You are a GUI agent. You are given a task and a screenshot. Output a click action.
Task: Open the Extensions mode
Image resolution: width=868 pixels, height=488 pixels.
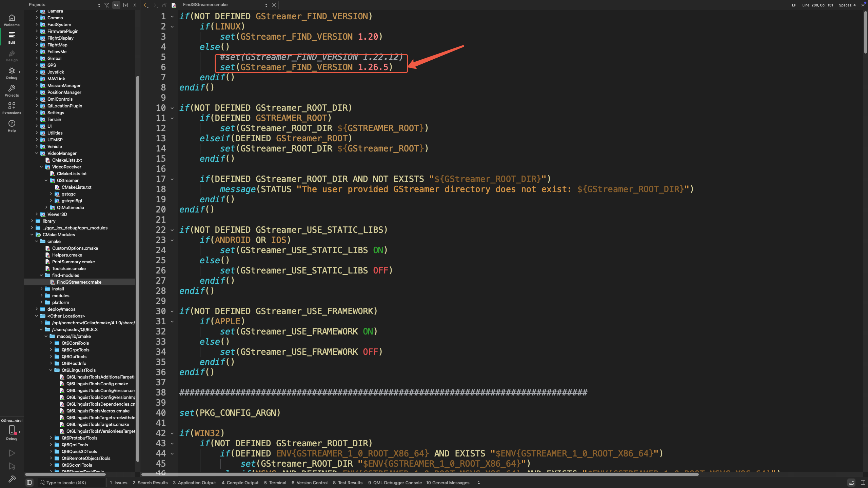(12, 108)
